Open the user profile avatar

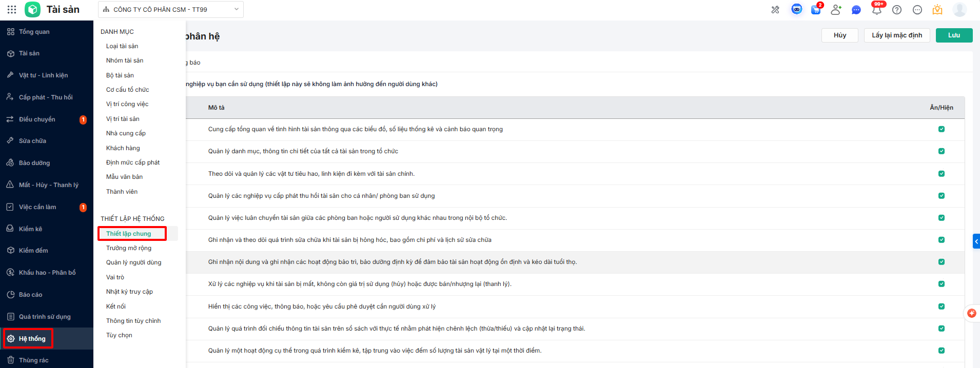(x=959, y=10)
